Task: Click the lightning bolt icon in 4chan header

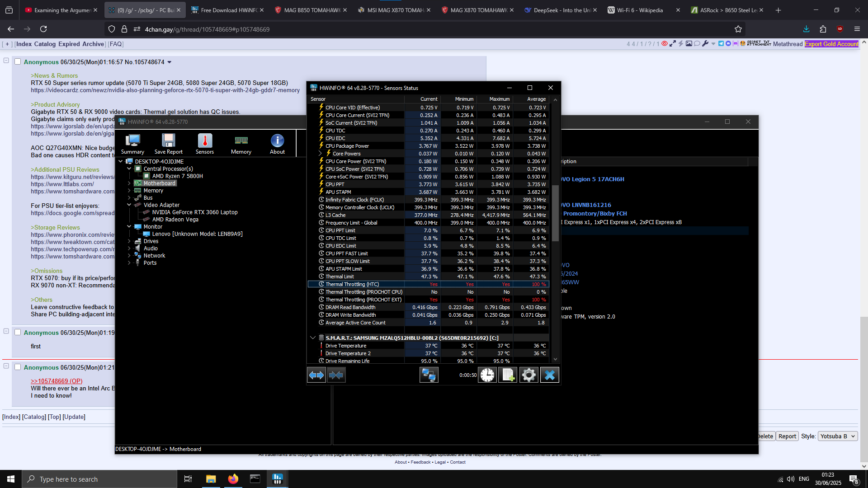Action: (681, 44)
